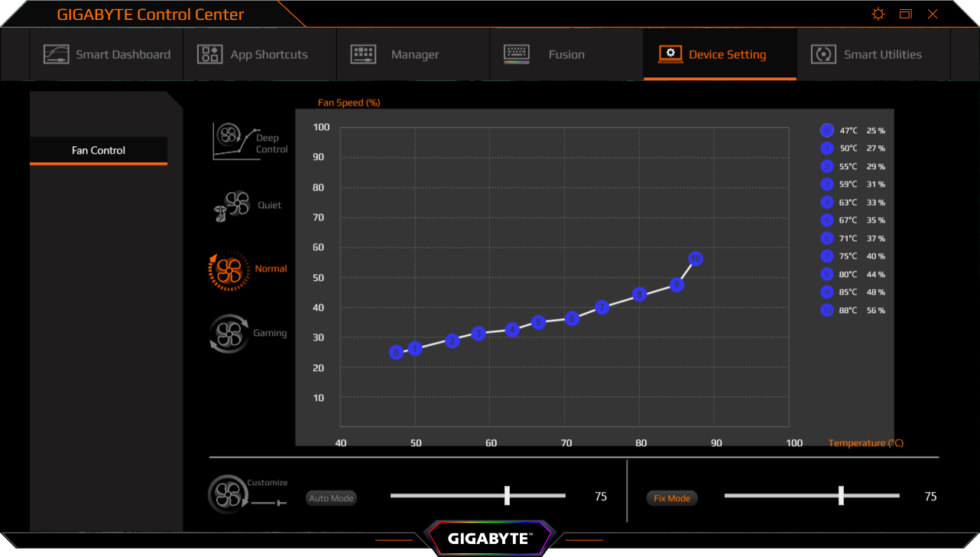Image resolution: width=980 pixels, height=557 pixels.
Task: Click the Fix Mode fan speed slider
Action: point(812,496)
